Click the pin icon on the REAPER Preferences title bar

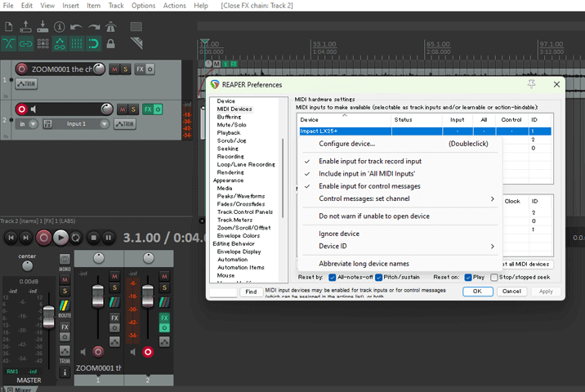pos(531,84)
